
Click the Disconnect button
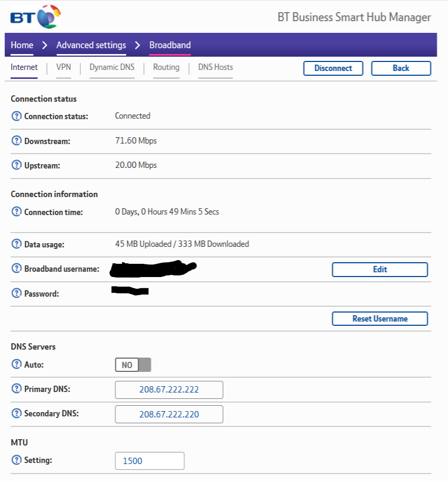click(333, 68)
